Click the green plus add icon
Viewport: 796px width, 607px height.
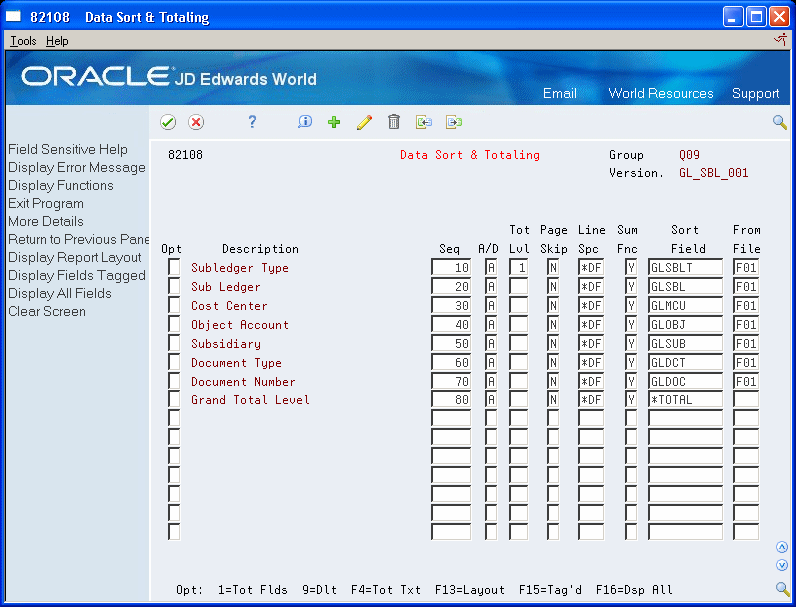pyautogui.click(x=334, y=122)
